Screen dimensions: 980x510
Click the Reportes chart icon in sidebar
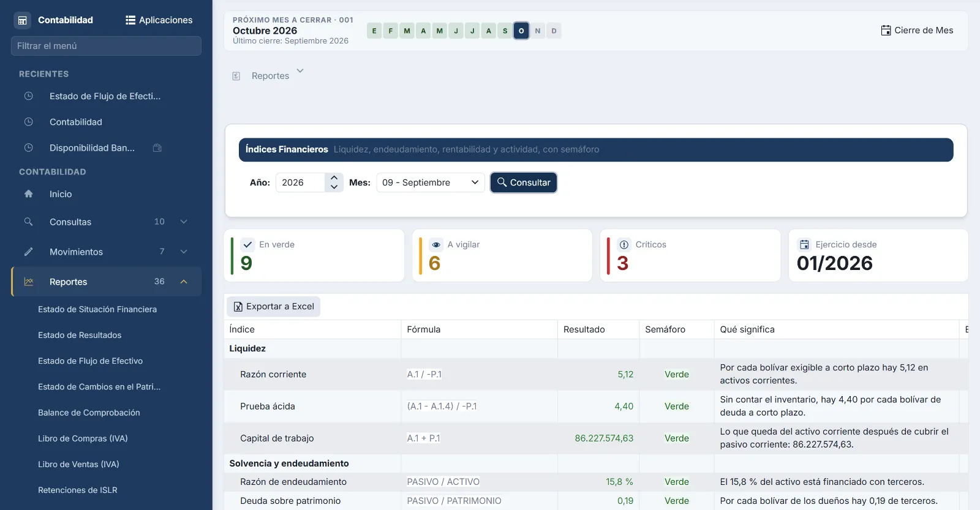[28, 282]
